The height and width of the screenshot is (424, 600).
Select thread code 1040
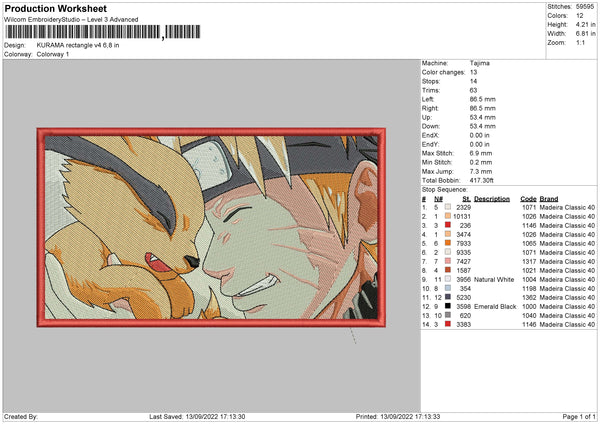529,315
